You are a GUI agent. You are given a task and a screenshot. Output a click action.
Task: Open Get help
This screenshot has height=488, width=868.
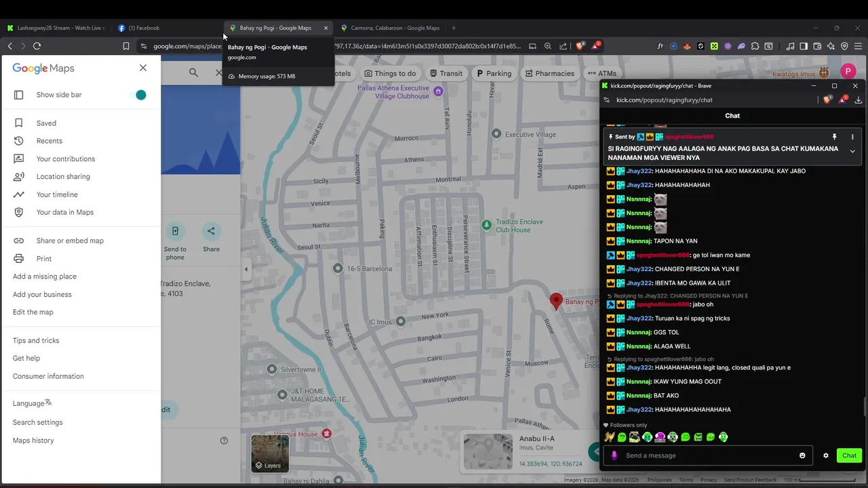[x=26, y=359]
